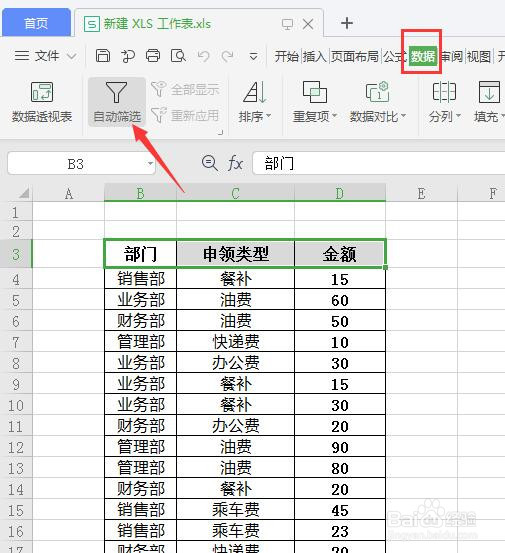Click 快递费 cell in row 7

235,341
